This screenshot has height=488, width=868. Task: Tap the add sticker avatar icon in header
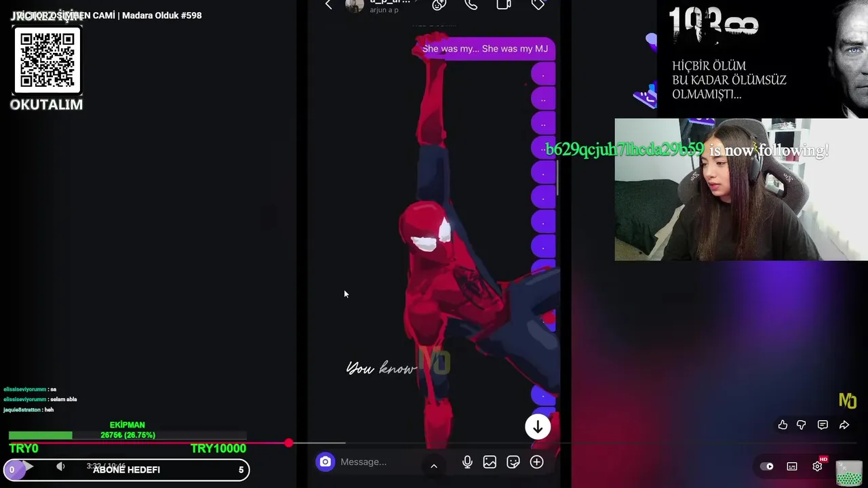pos(439,5)
